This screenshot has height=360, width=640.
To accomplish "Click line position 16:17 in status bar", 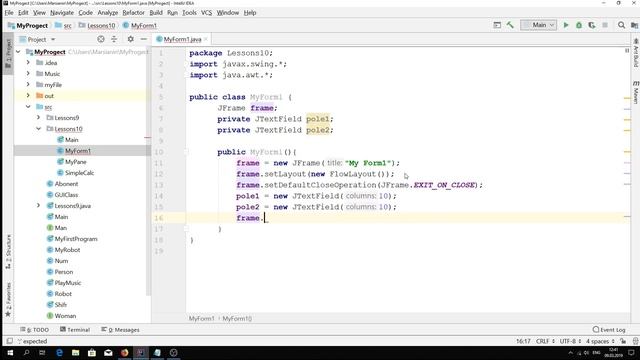I will pyautogui.click(x=523, y=341).
